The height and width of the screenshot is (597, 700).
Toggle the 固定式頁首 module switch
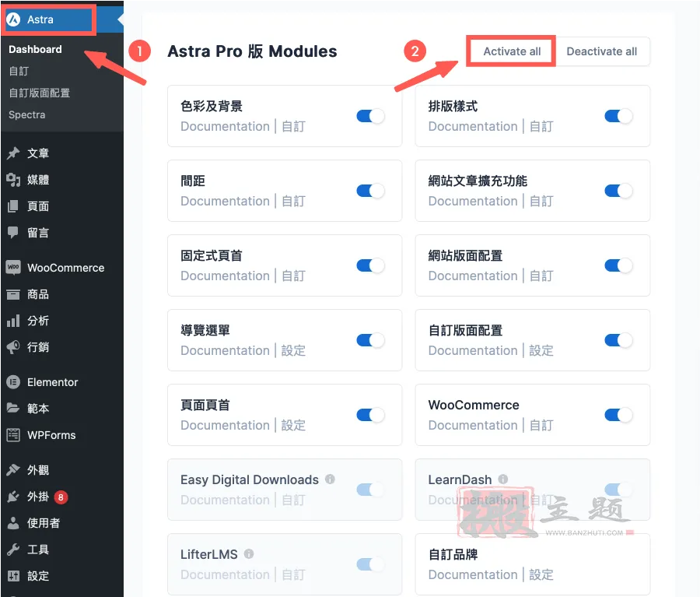(x=370, y=265)
